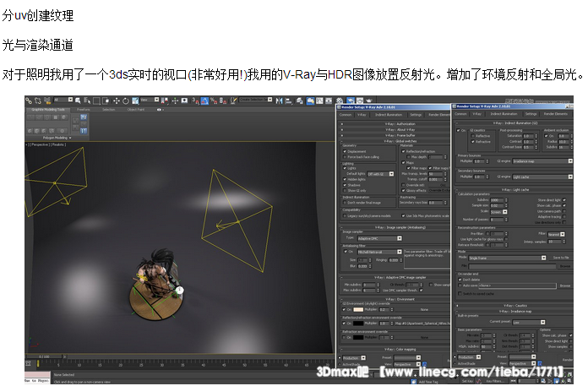Enable Force back face culling checkbox
Screen dimensions: 588x386
click(x=345, y=157)
